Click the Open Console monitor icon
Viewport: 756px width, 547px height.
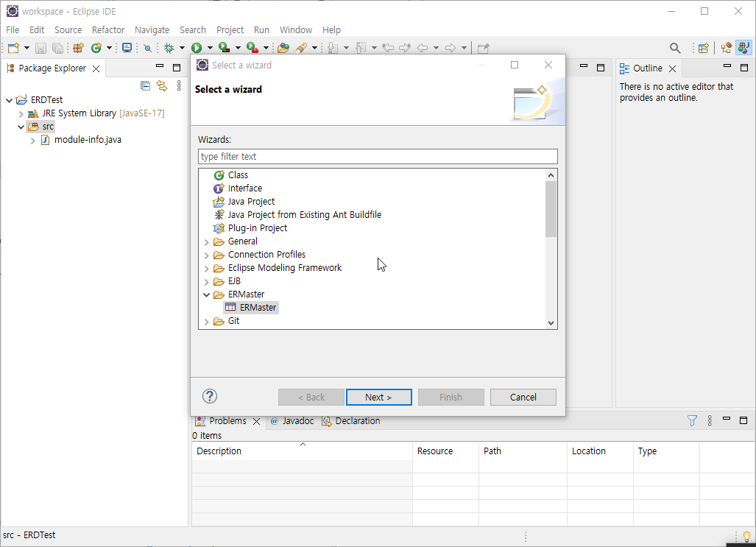[127, 48]
